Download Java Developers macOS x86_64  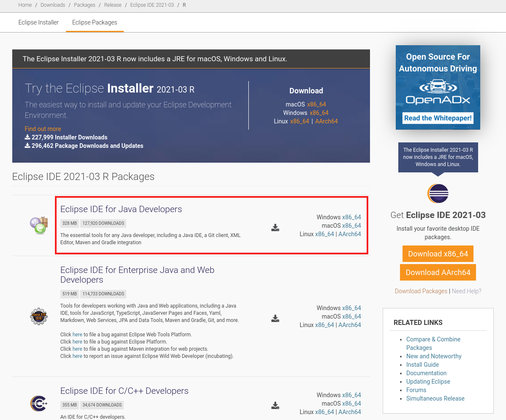(x=351, y=225)
